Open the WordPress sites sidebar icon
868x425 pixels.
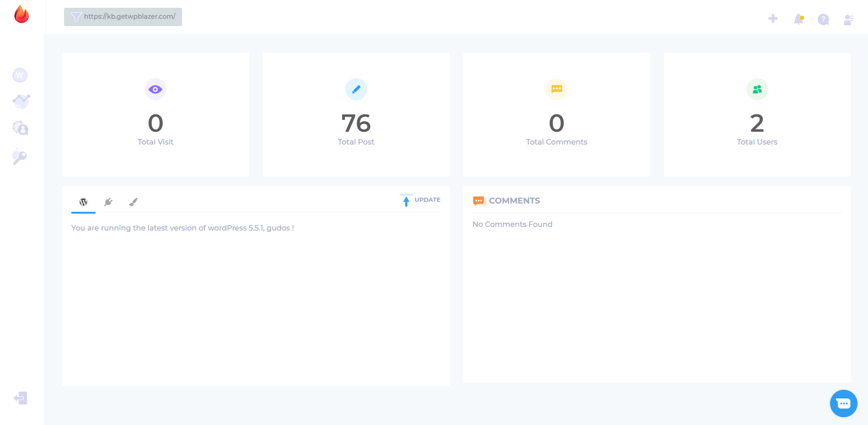pyautogui.click(x=20, y=75)
